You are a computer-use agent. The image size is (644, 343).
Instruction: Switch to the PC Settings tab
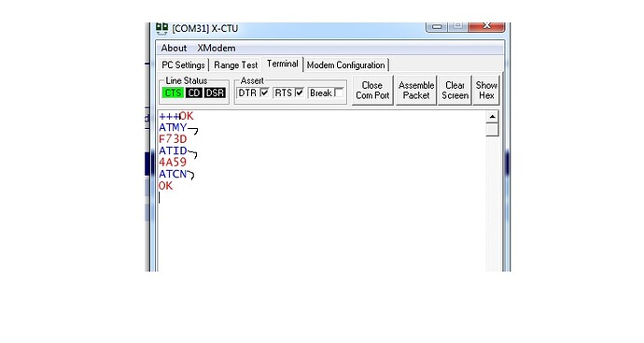[183, 65]
